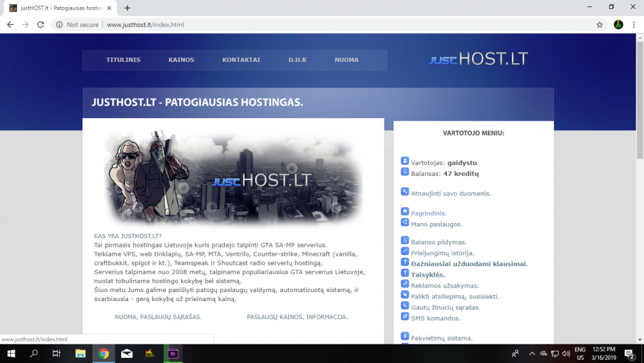Open the KAINOS menu item
Screen dimensions: 644x363
(181, 60)
